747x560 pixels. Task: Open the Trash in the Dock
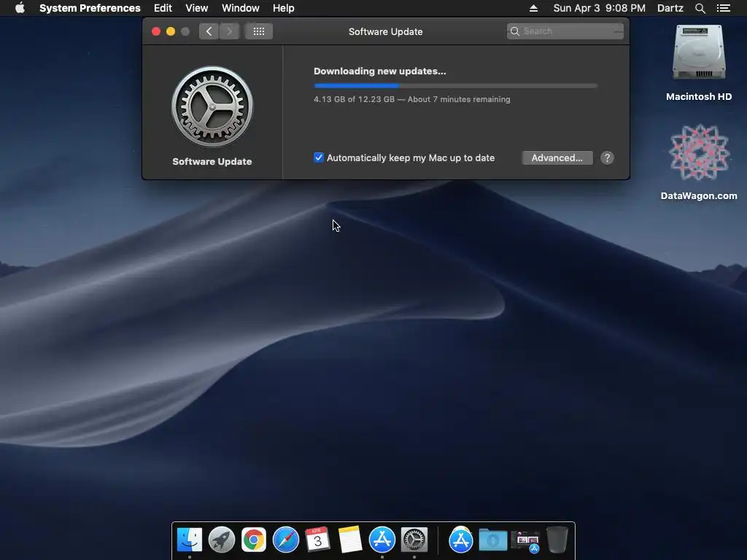pos(557,540)
